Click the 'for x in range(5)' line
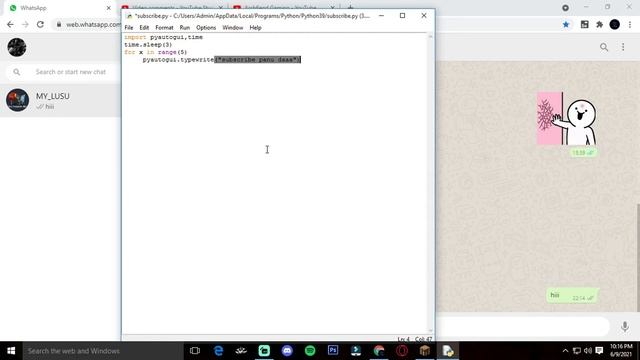640x360 pixels. 156,52
